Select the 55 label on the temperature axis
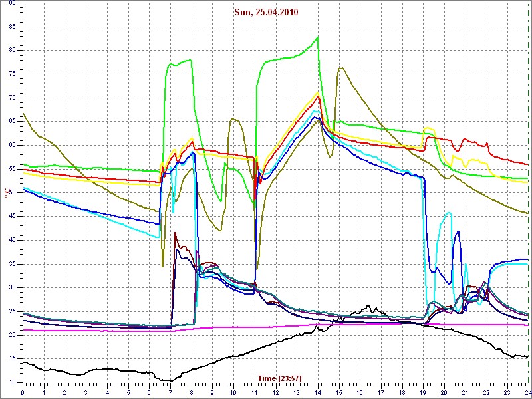Image resolution: width=532 pixels, height=399 pixels. pos(12,169)
